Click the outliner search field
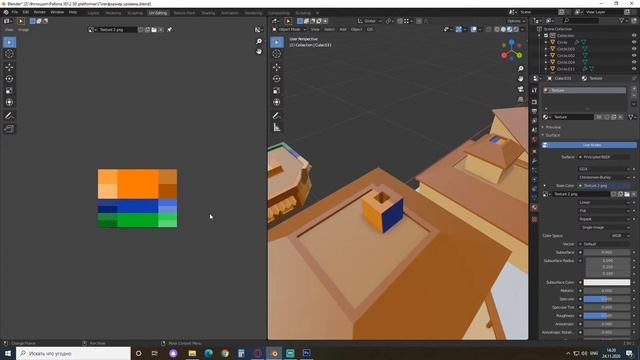 581,20
